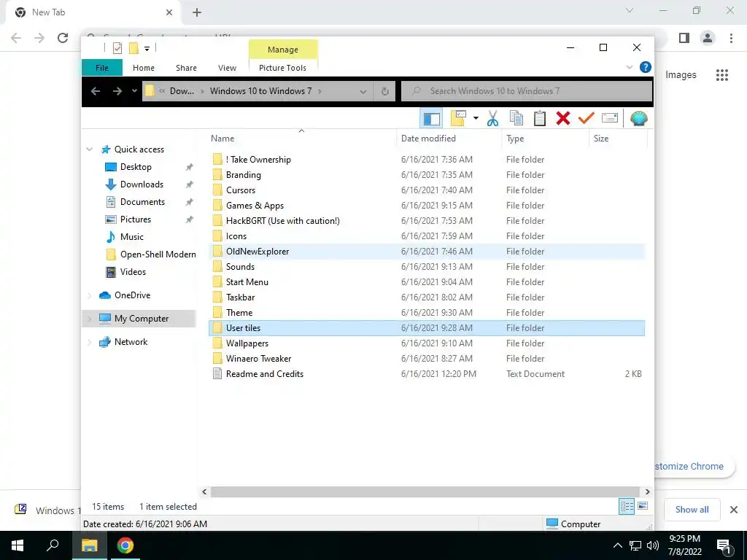Open Classic Explorer shell settings icon
Viewport: 747px width, 560px height.
tap(639, 119)
